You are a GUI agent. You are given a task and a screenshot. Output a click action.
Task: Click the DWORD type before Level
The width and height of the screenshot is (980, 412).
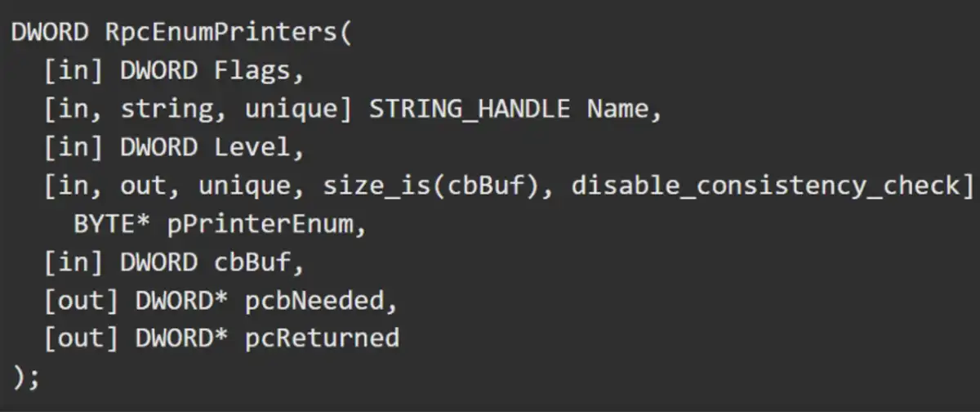point(159,148)
